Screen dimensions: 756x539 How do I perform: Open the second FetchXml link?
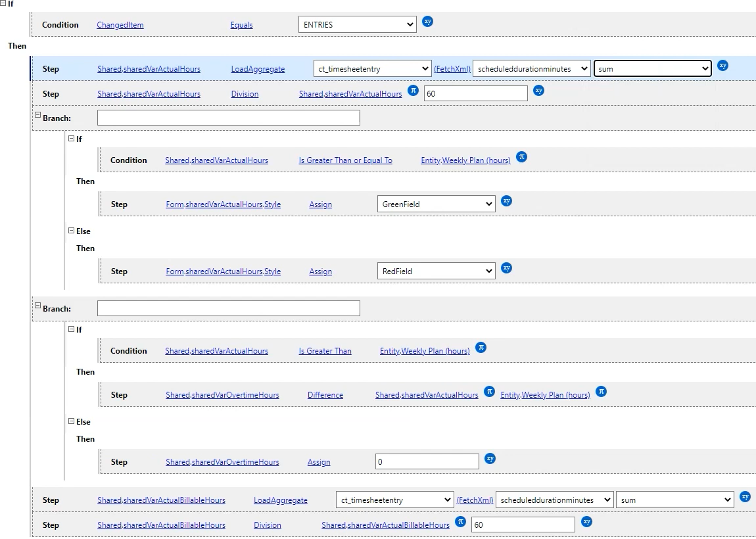pos(475,500)
